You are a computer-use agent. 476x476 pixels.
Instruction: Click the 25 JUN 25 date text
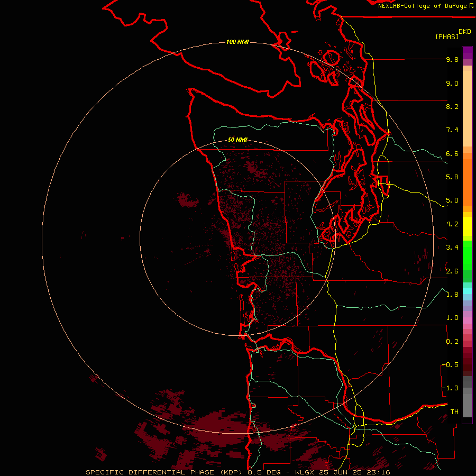tap(340, 472)
